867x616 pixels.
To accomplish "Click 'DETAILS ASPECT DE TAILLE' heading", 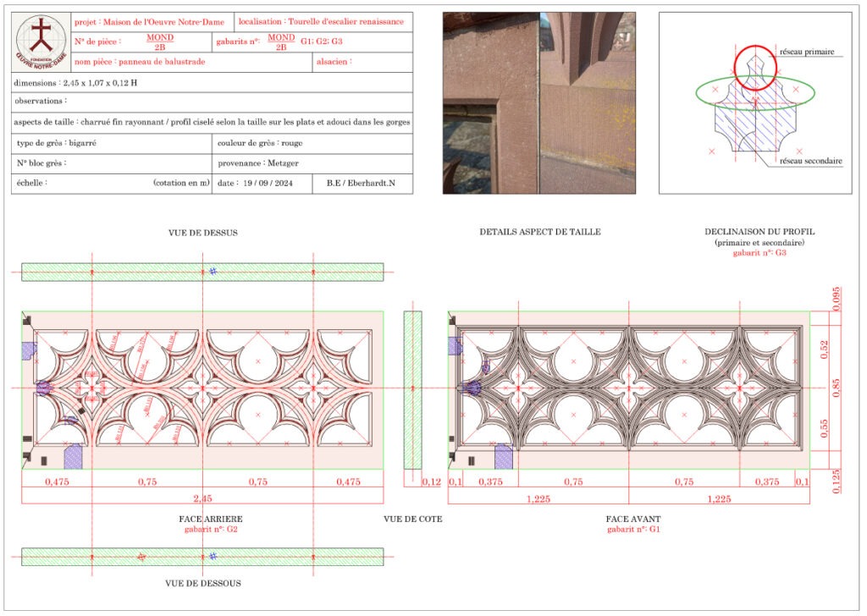I will click(540, 232).
